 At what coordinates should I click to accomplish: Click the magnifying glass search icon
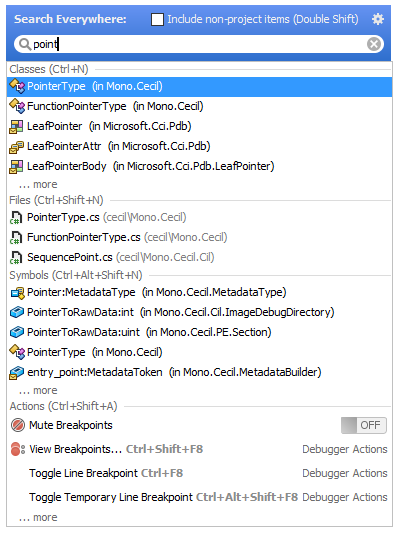24,44
